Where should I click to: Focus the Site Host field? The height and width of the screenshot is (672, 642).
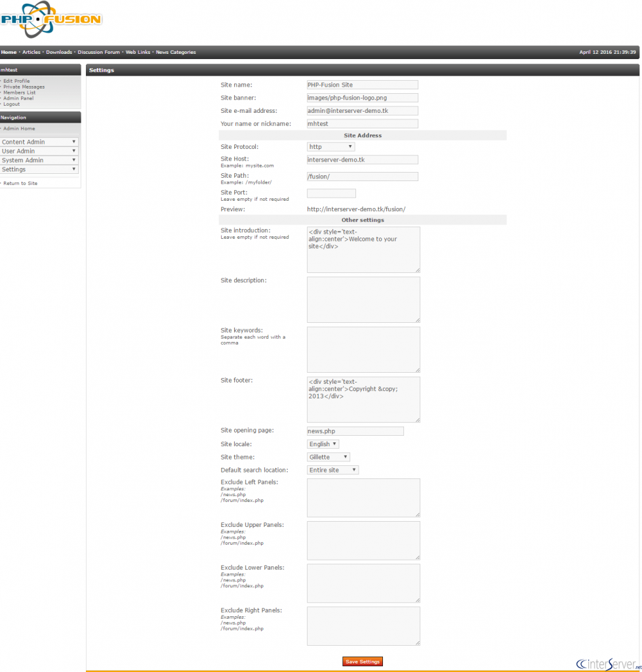pyautogui.click(x=363, y=159)
